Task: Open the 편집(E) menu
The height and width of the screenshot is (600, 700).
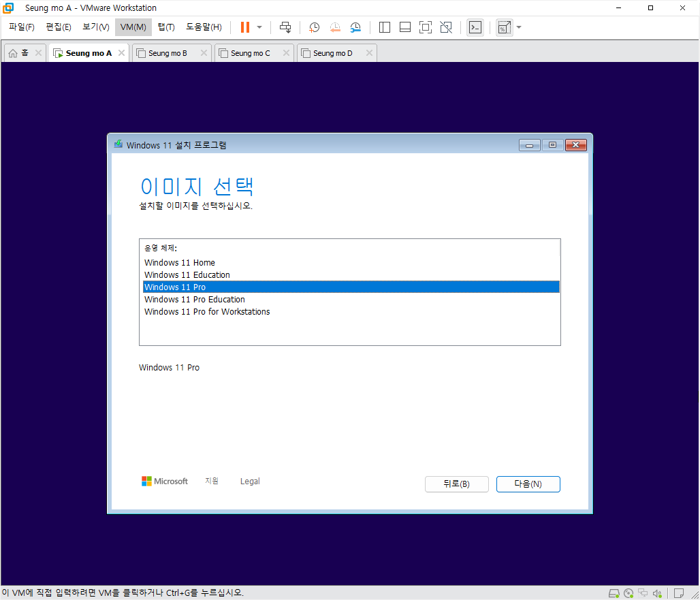Action: point(59,27)
